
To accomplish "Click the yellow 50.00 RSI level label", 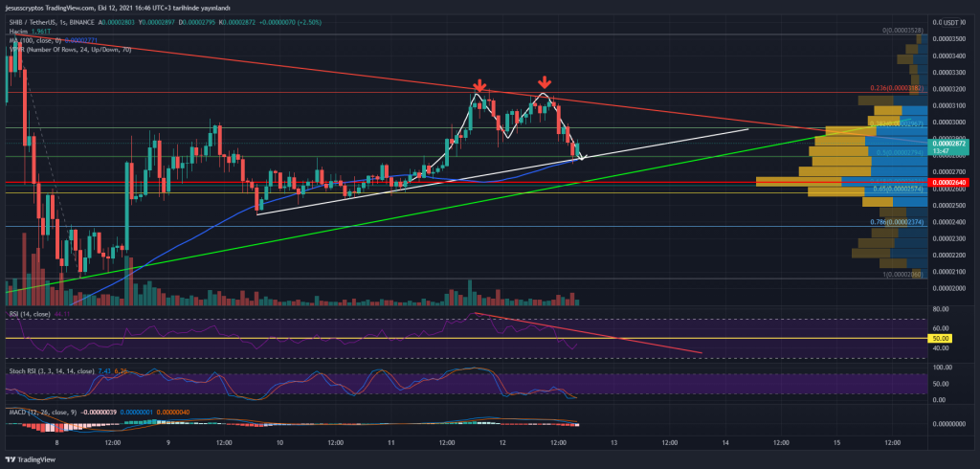I will [940, 338].
